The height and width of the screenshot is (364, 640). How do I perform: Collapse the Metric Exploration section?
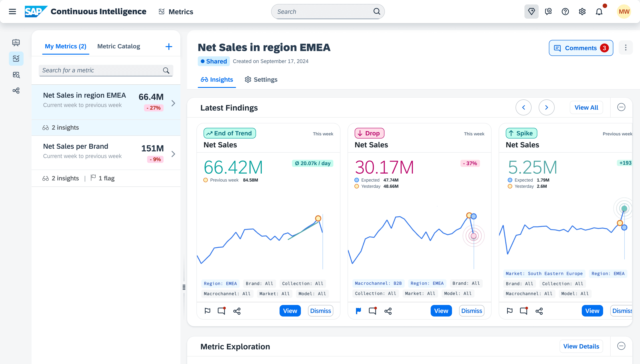(x=621, y=346)
